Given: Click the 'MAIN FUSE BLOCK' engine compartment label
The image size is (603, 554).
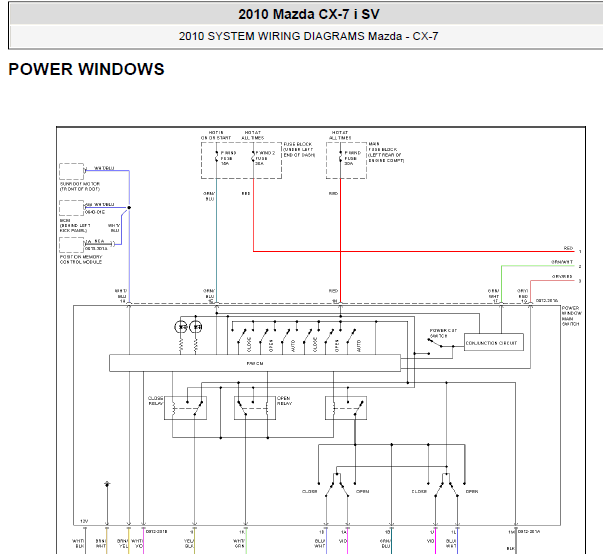Looking at the screenshot, I should pyautogui.click(x=386, y=152).
